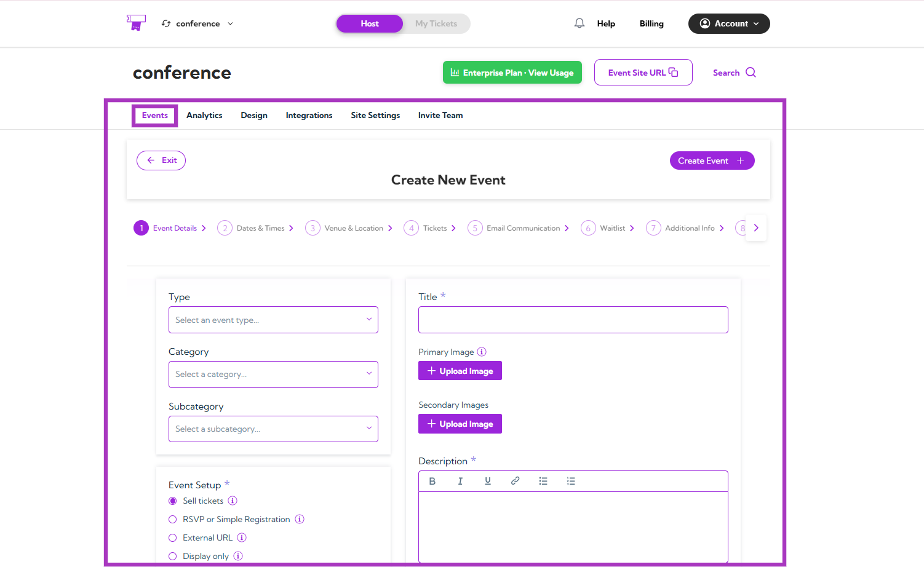Viewport: 924px width, 567px height.
Task: Click the swap arrows icon beside conference
Action: (166, 23)
